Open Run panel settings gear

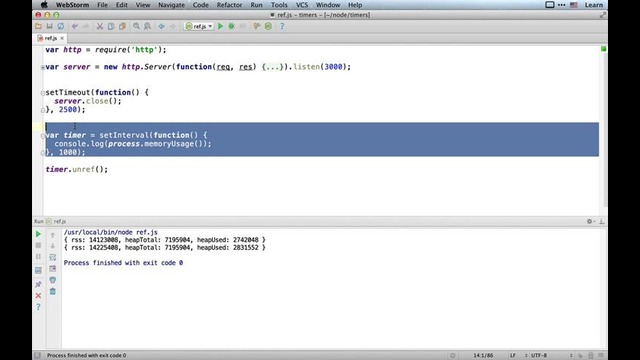coord(590,221)
